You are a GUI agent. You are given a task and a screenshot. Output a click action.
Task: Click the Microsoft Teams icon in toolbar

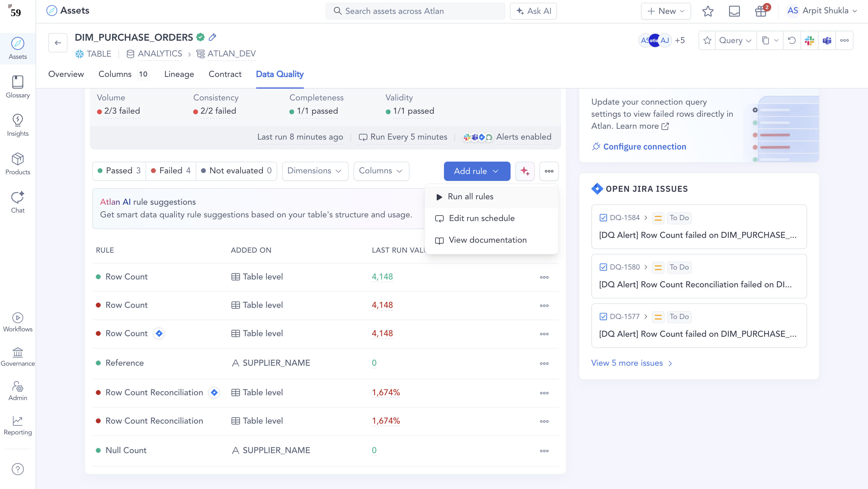coord(827,40)
